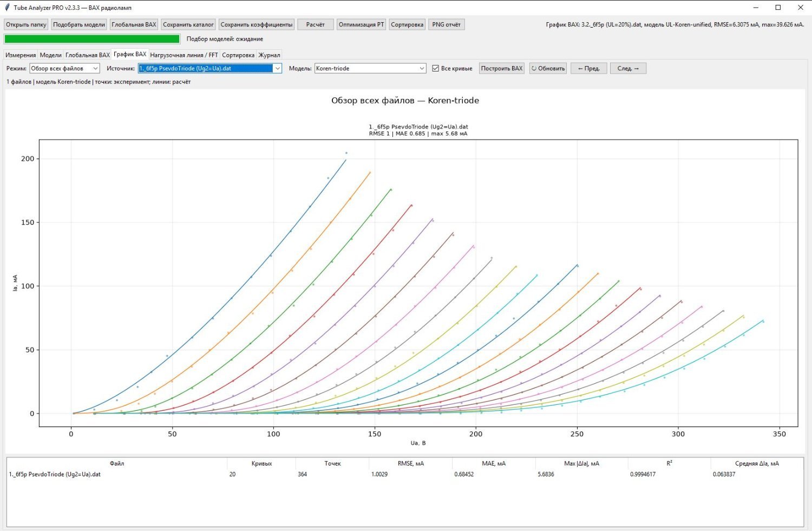Click the Обновить refresh button
The width and height of the screenshot is (812, 531).
(x=548, y=68)
